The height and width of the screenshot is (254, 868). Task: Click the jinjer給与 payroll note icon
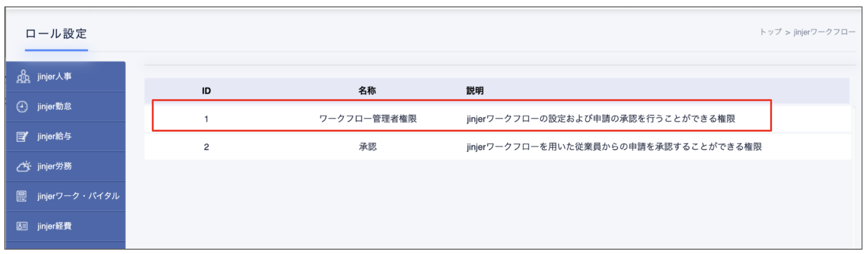coord(22,137)
